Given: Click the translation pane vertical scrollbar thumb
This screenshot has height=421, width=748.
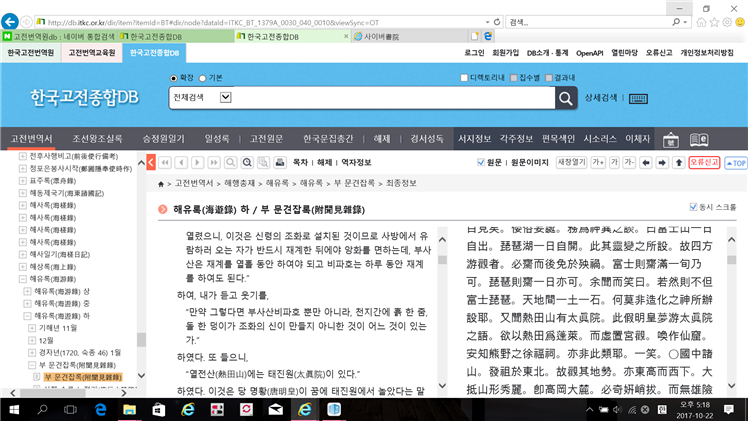Looking at the screenshot, I should click(x=442, y=260).
